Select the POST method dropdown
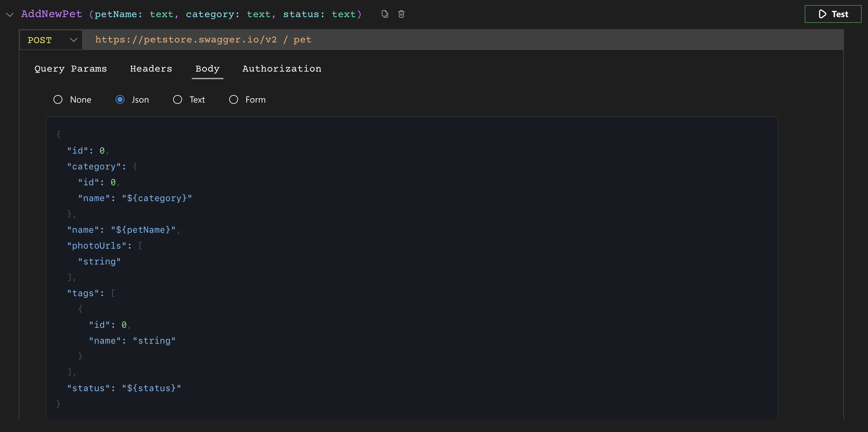This screenshot has height=432, width=868. point(51,39)
